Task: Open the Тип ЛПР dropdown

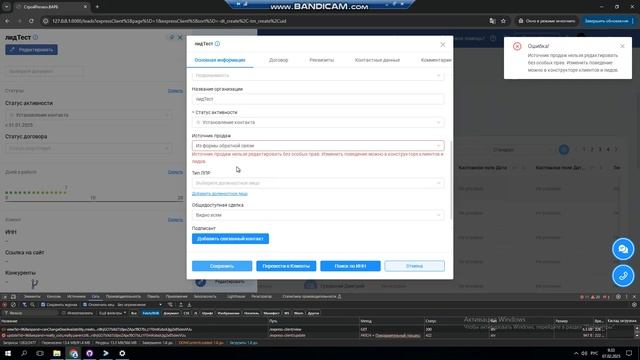Action: [x=318, y=183]
